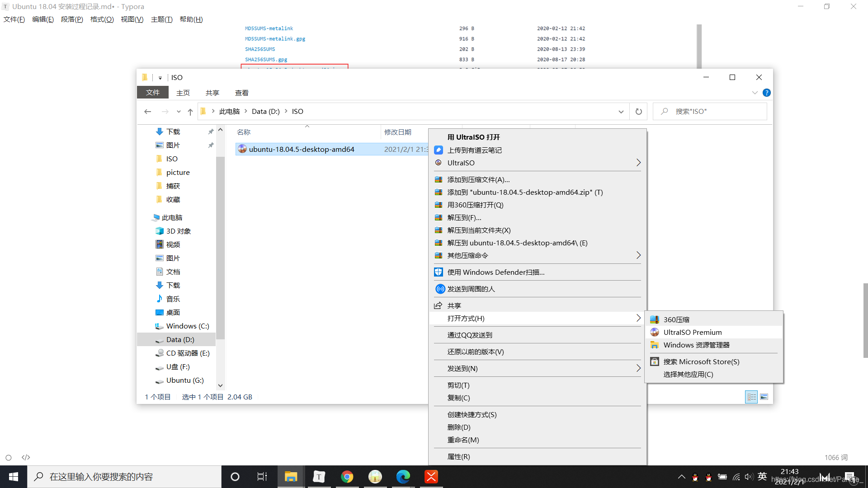Click 选择其他应用(C) option
The image size is (868, 488).
coord(713,374)
